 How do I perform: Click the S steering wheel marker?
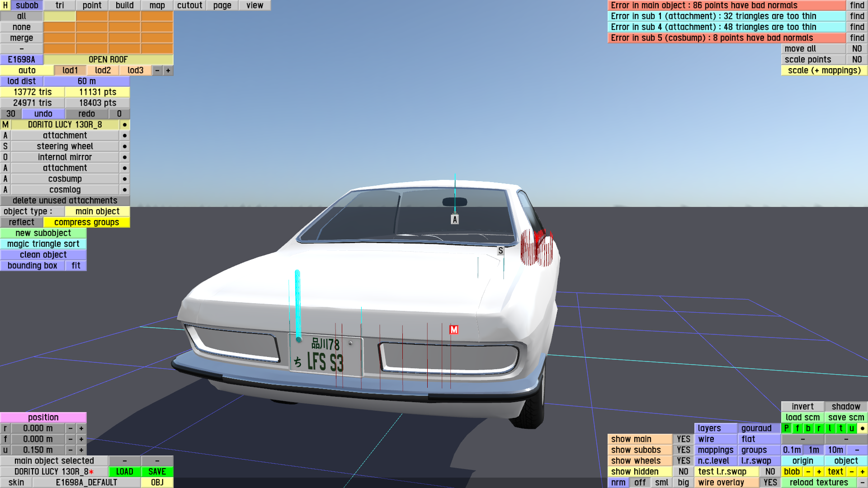500,250
